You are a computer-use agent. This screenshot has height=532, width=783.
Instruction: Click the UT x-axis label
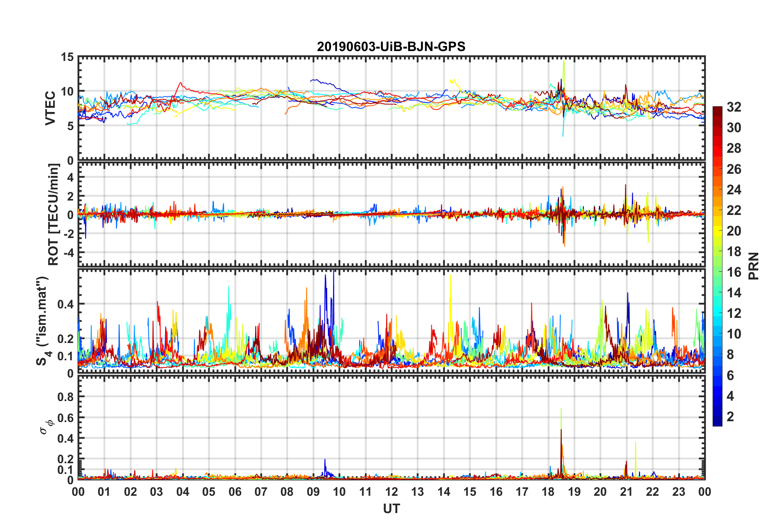(391, 509)
